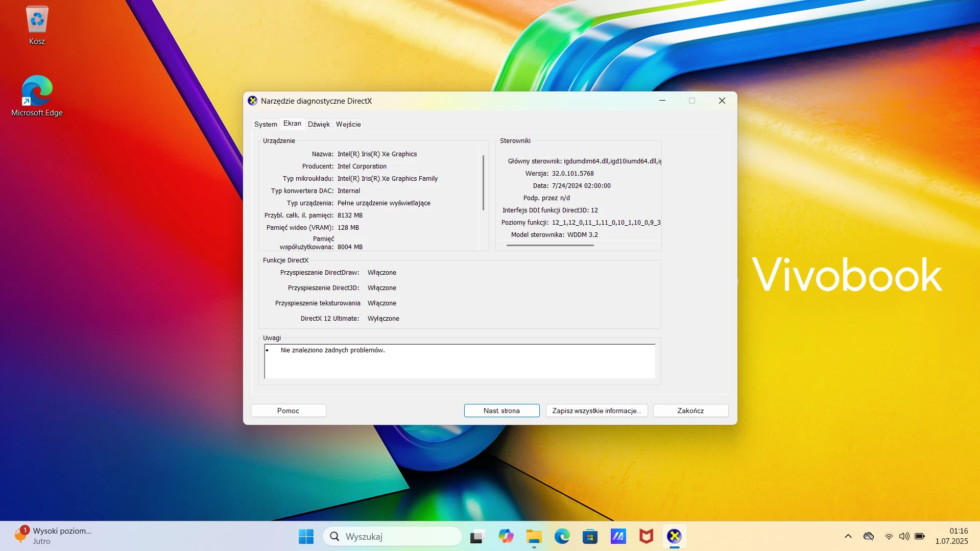
Task: Click the taskbar search box Wyszukaj
Action: (x=392, y=536)
